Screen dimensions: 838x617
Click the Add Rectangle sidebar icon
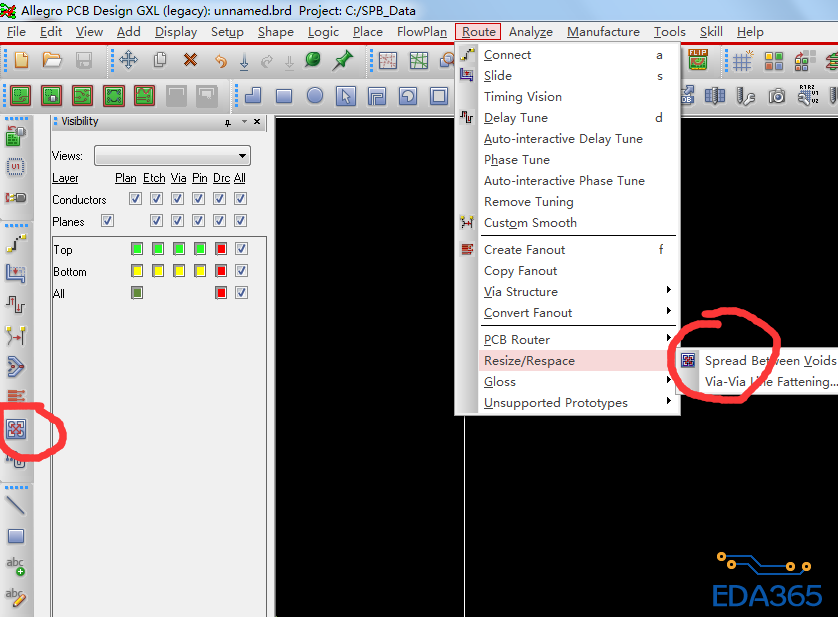16,536
